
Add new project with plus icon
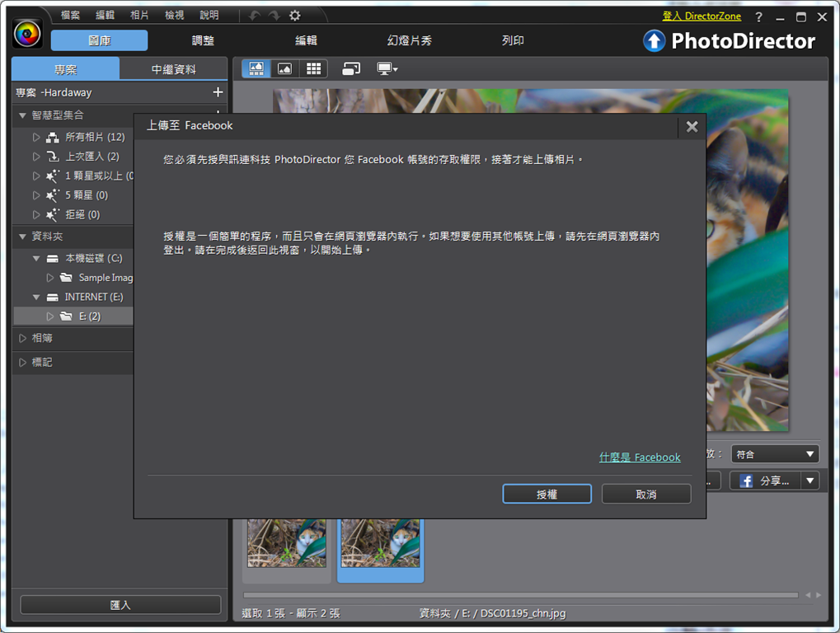tap(218, 92)
